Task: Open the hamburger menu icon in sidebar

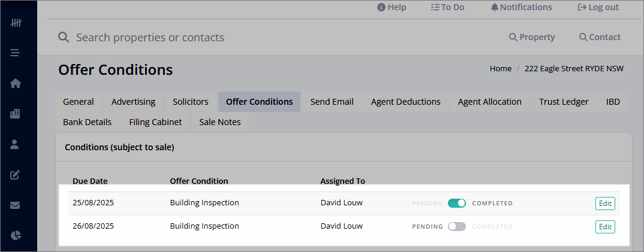Action: [15, 53]
